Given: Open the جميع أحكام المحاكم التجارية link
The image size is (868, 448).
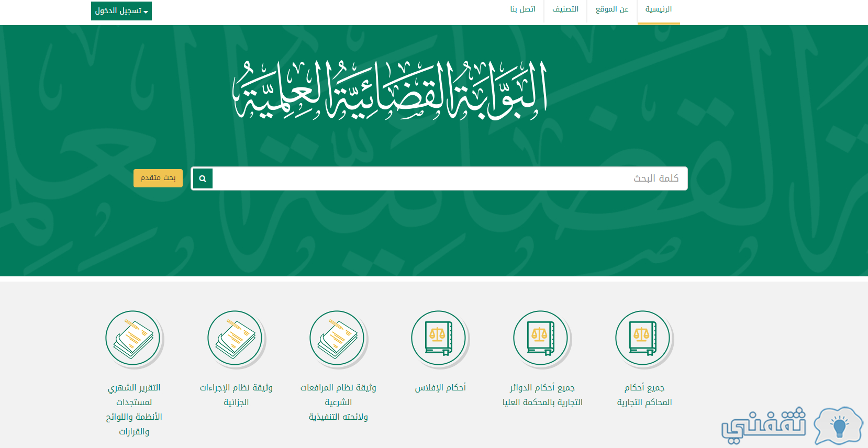Looking at the screenshot, I should [x=644, y=395].
